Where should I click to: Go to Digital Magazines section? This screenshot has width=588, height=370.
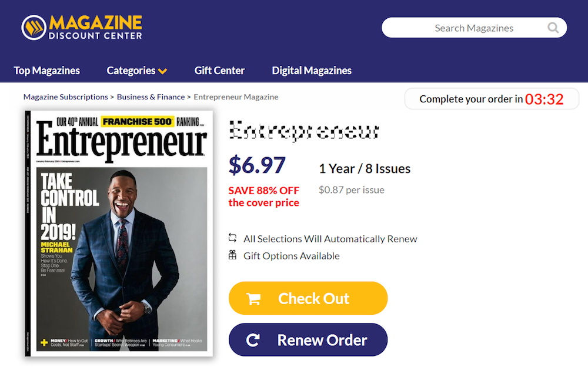(312, 71)
